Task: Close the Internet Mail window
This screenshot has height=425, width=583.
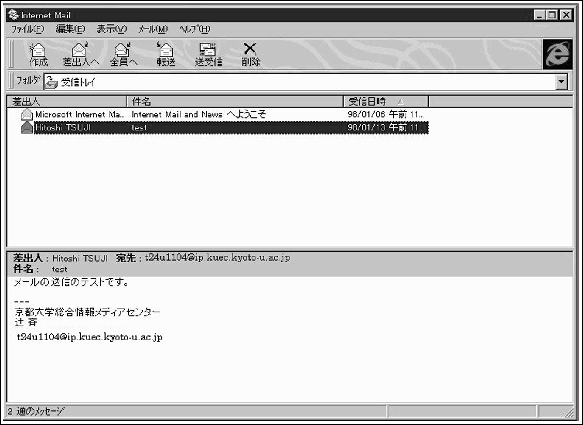Action: (x=566, y=15)
